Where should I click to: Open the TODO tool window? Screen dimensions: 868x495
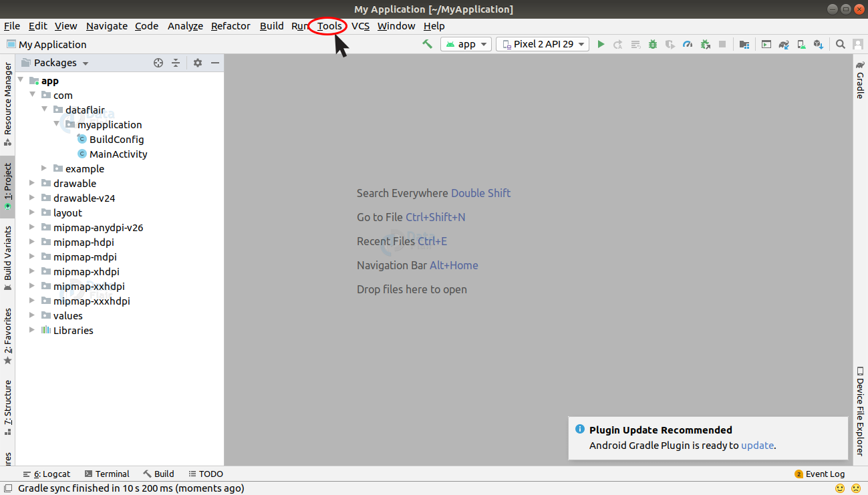point(206,474)
